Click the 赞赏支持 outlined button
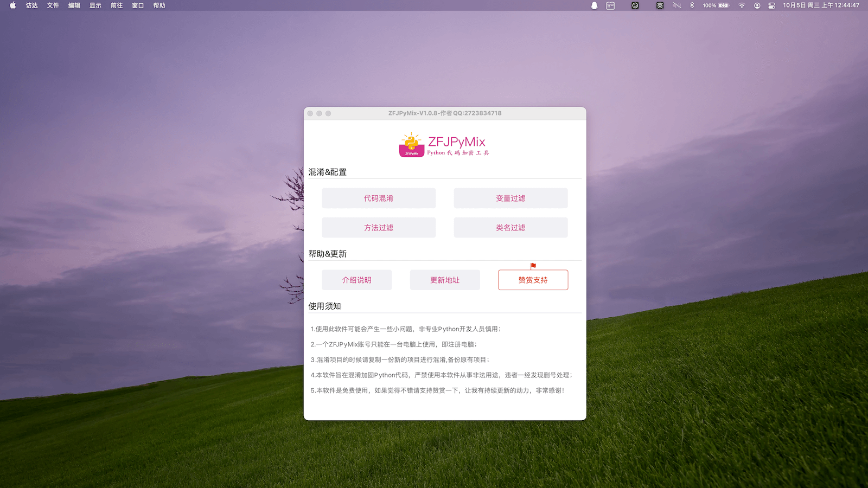 (x=533, y=280)
